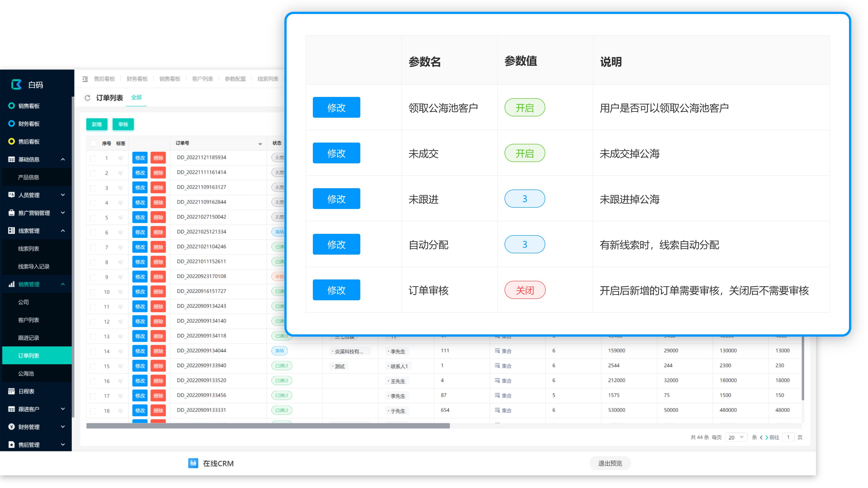This screenshot has height=488, width=868.
Task: Click the refresh icon beside 订单列表 title
Action: [87, 98]
